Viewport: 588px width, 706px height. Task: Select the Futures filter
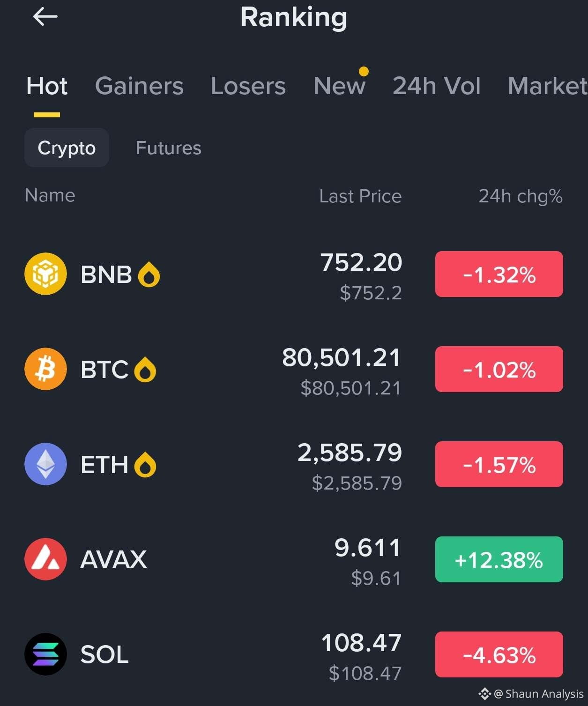[x=168, y=148]
